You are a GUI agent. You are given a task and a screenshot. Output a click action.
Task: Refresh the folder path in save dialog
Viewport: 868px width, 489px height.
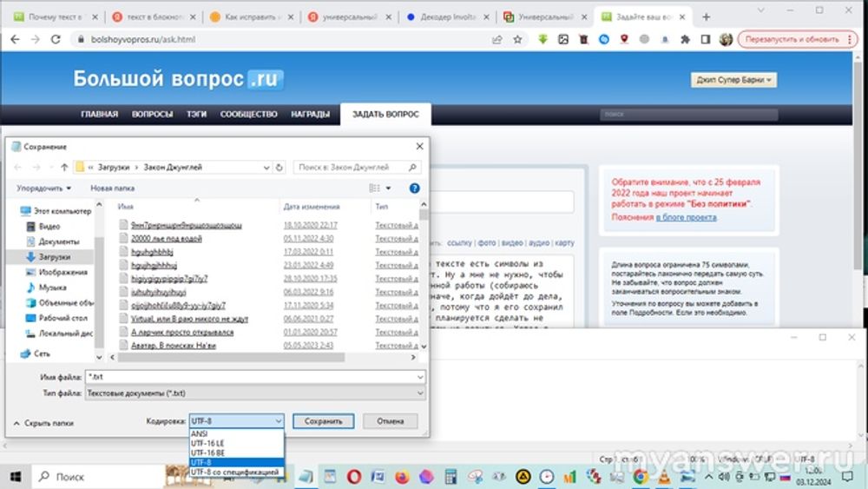click(x=279, y=168)
